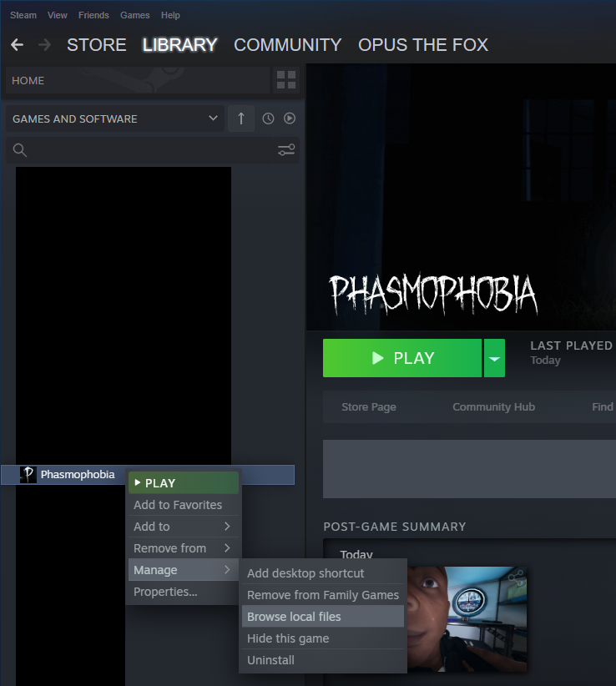
Task: Open the Play button options dropdown arrow
Action: 494,358
